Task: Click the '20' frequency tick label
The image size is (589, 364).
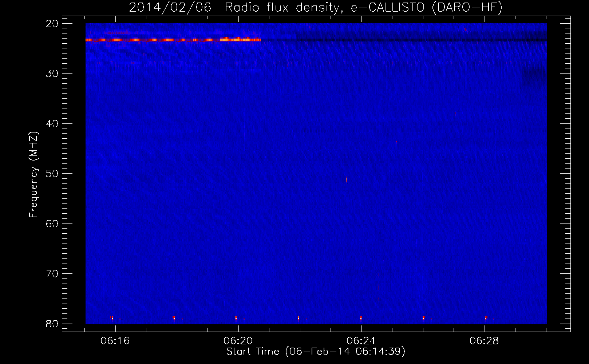Action: 52,24
